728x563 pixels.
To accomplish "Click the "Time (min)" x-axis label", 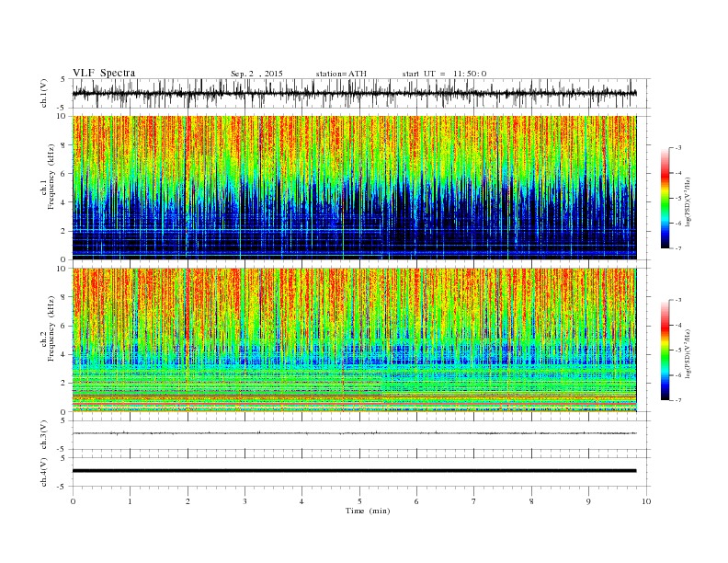I will point(368,511).
